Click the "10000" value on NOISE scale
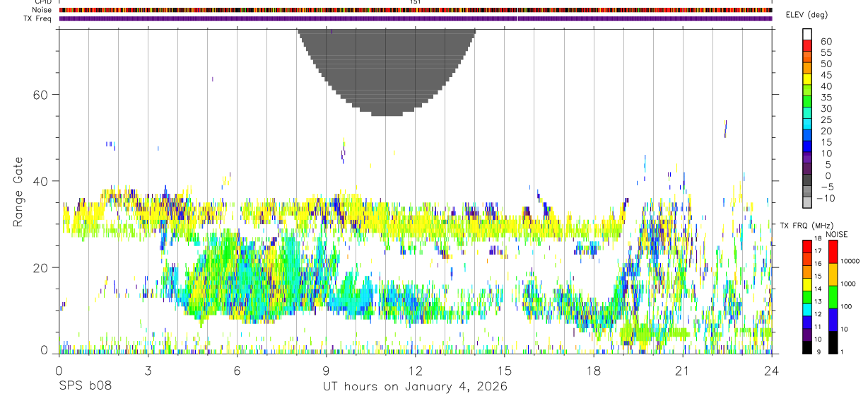This screenshot has width=868, height=401. point(850,261)
